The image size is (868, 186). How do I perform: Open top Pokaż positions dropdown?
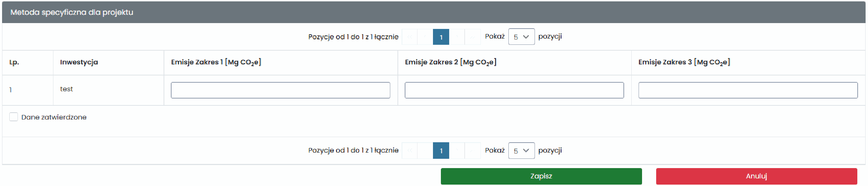coord(521,37)
